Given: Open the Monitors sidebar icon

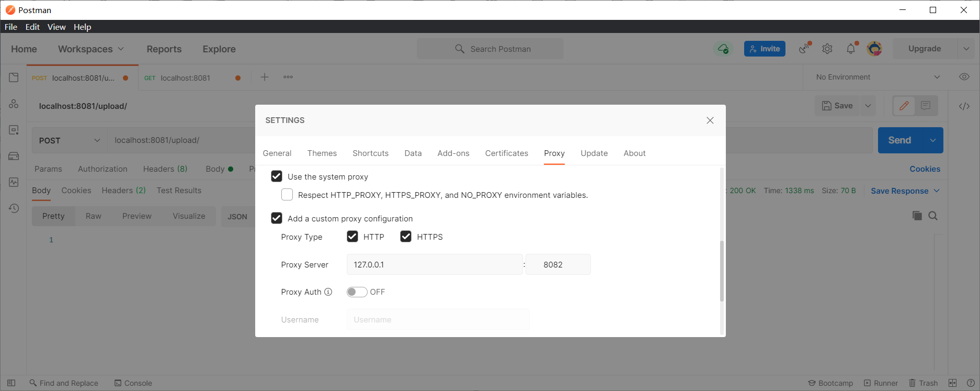Looking at the screenshot, I should pyautogui.click(x=14, y=182).
